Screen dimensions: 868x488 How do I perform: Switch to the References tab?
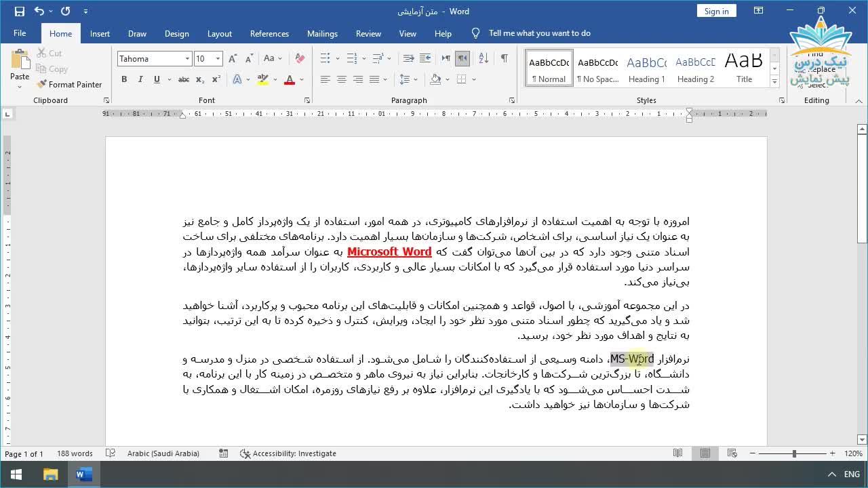(x=269, y=33)
